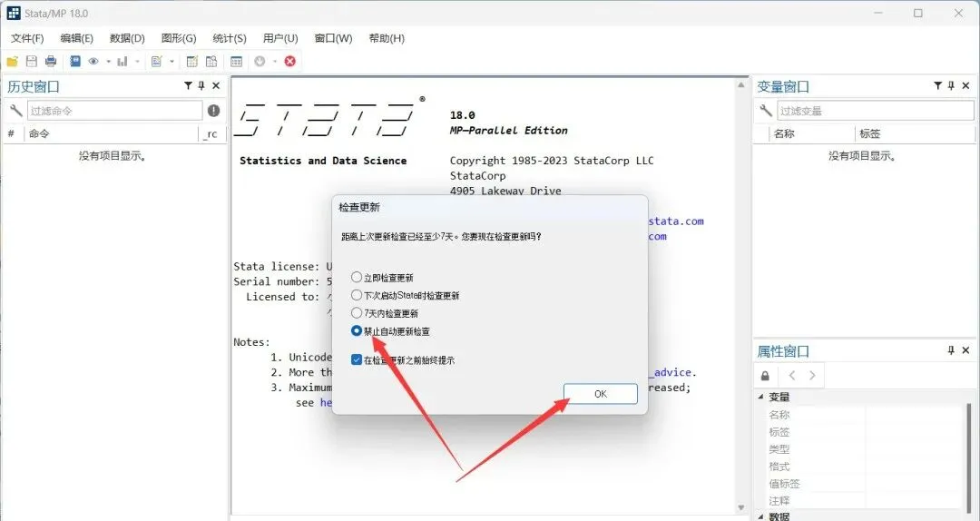This screenshot has width=980, height=521.
Task: Click the stata.com link in Results
Action: pos(676,221)
